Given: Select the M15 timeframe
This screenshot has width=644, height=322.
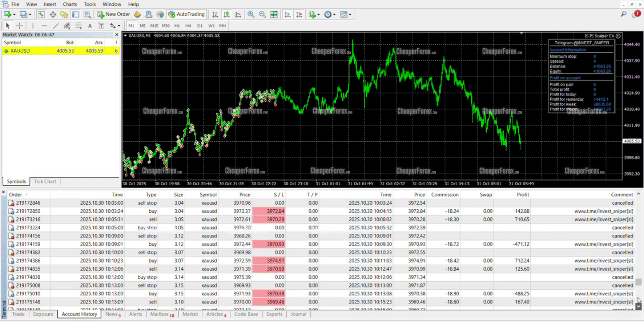Looking at the screenshot, I should click(154, 25).
